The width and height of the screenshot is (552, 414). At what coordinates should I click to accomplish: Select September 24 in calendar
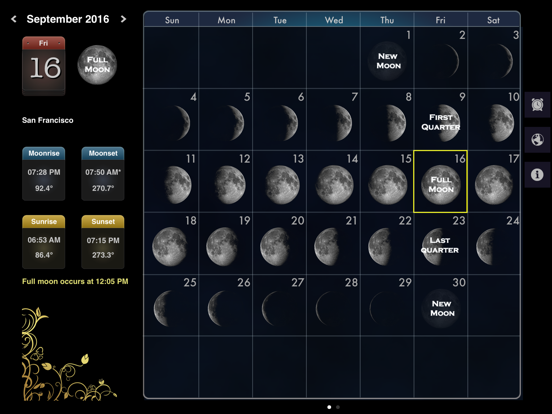[x=494, y=243]
